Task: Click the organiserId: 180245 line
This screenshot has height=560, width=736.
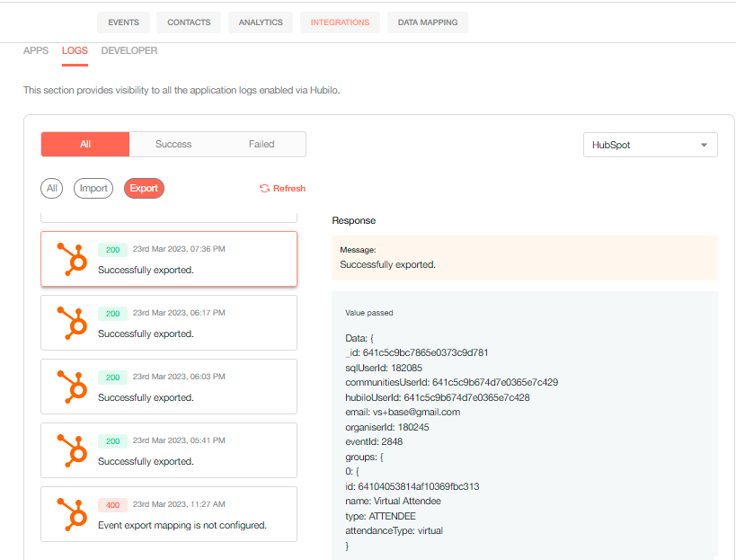Action: point(387,427)
